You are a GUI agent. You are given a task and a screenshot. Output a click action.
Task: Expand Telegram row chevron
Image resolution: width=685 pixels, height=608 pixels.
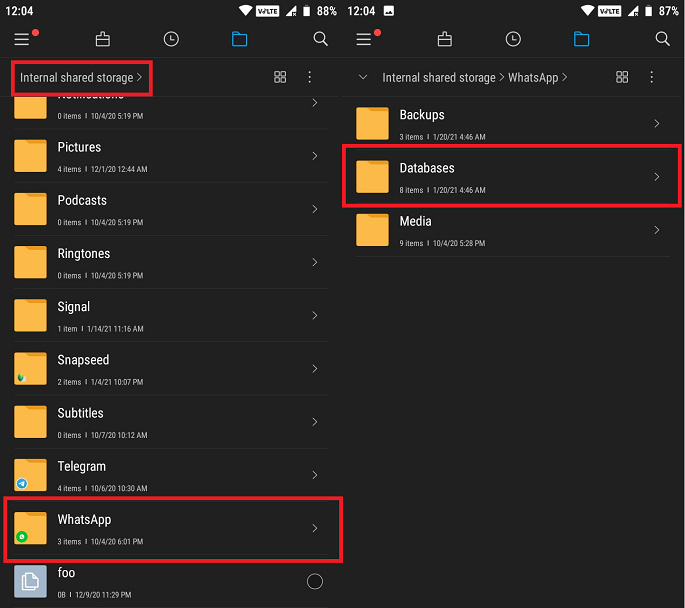click(315, 475)
